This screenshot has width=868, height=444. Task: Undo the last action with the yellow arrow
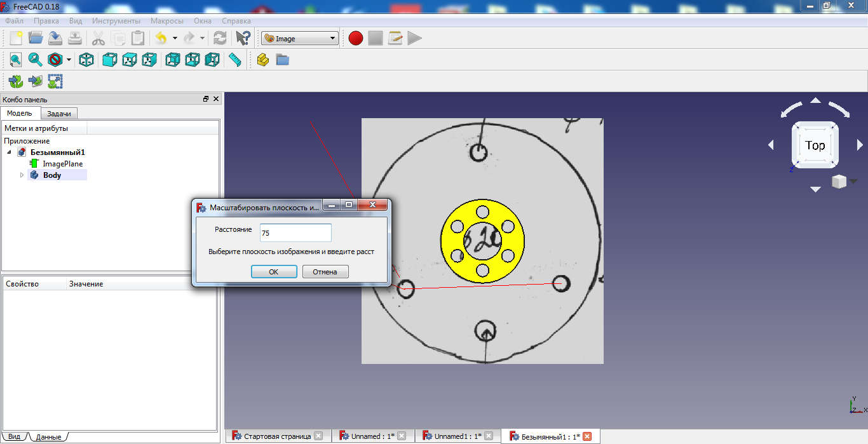[x=161, y=38]
